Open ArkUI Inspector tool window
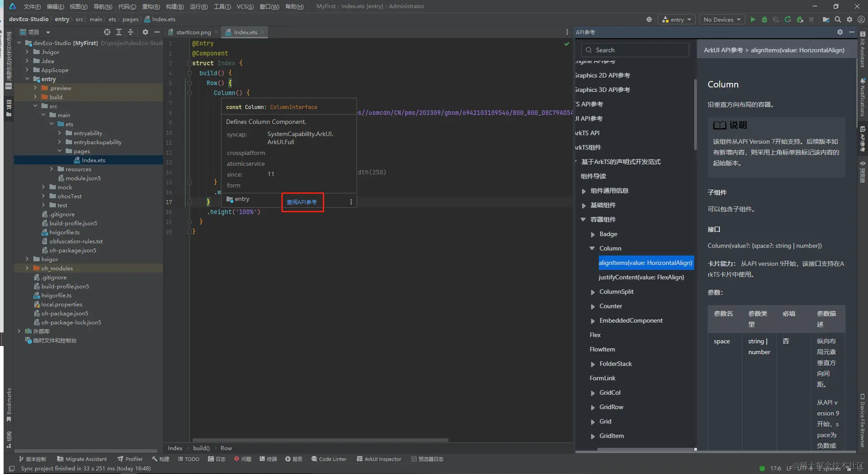This screenshot has height=474, width=868. 379,459
